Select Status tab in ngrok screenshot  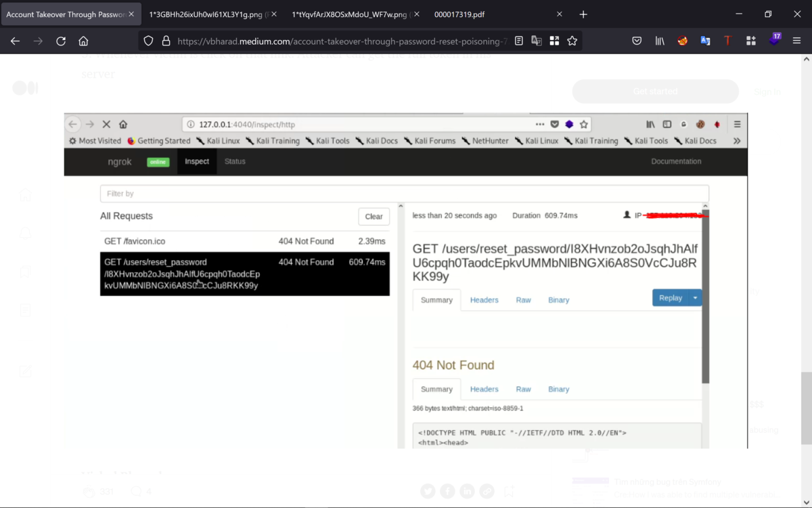(x=235, y=161)
